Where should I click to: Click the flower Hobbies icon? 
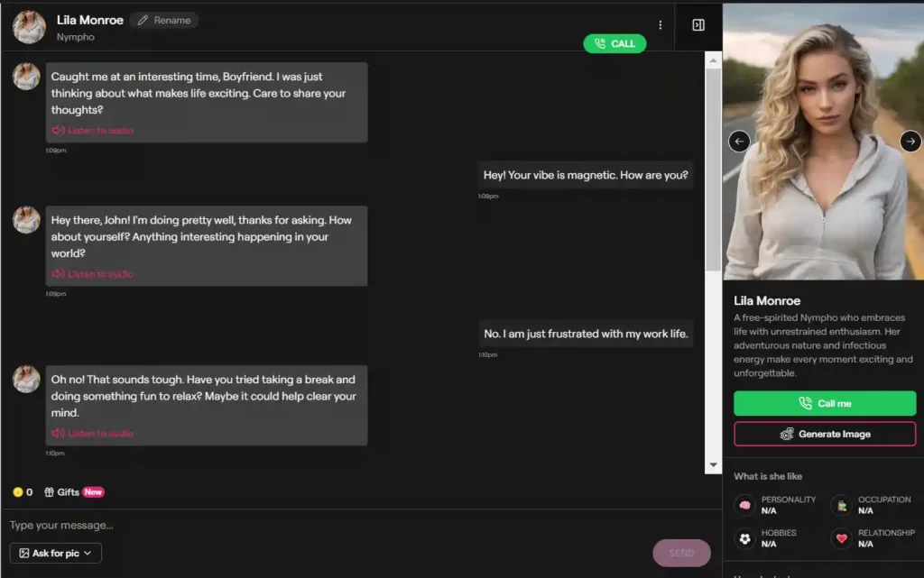click(744, 538)
